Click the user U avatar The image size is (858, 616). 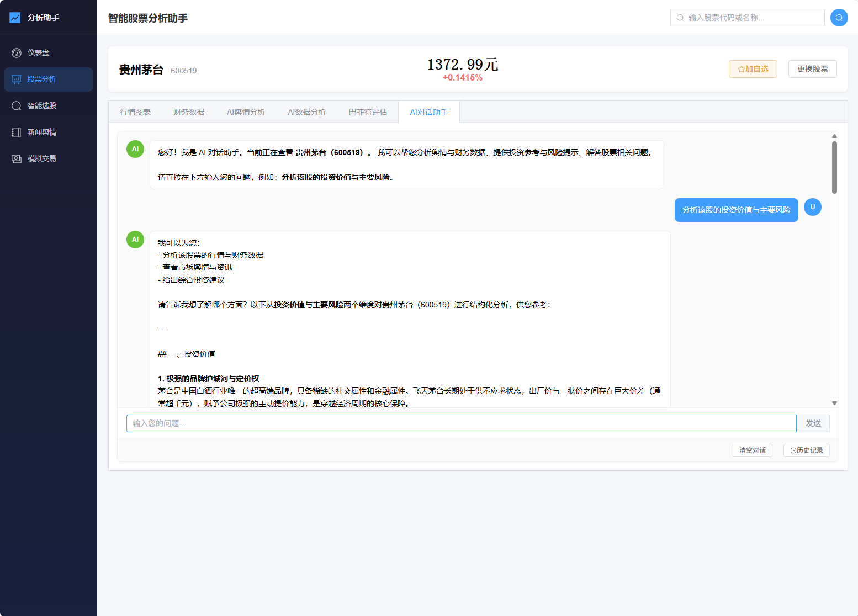pos(813,207)
